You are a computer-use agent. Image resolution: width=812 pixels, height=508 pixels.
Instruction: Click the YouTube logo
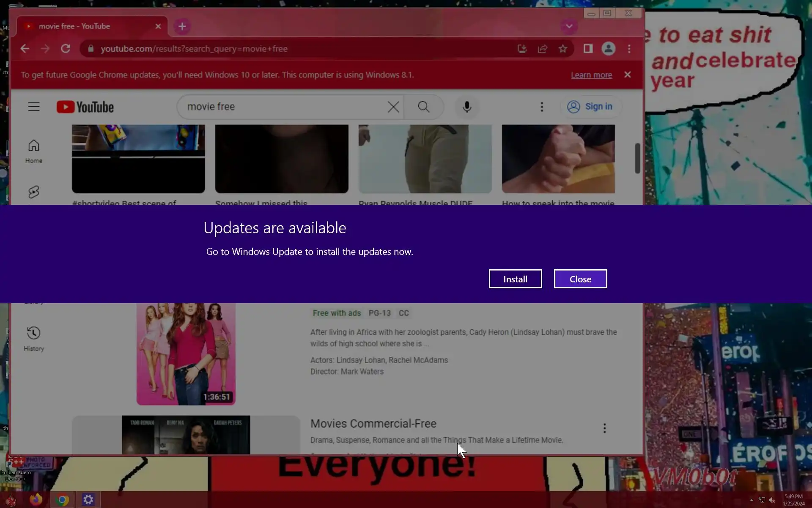point(85,107)
